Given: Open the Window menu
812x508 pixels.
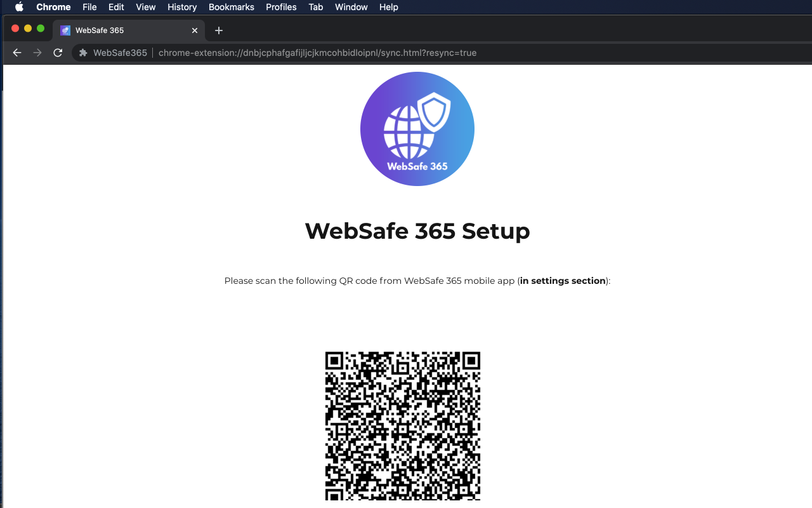Looking at the screenshot, I should point(351,7).
